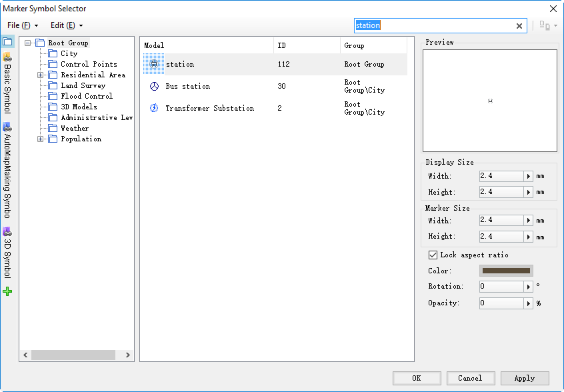
Task: Click the green plus add library icon
Action: coord(7,291)
